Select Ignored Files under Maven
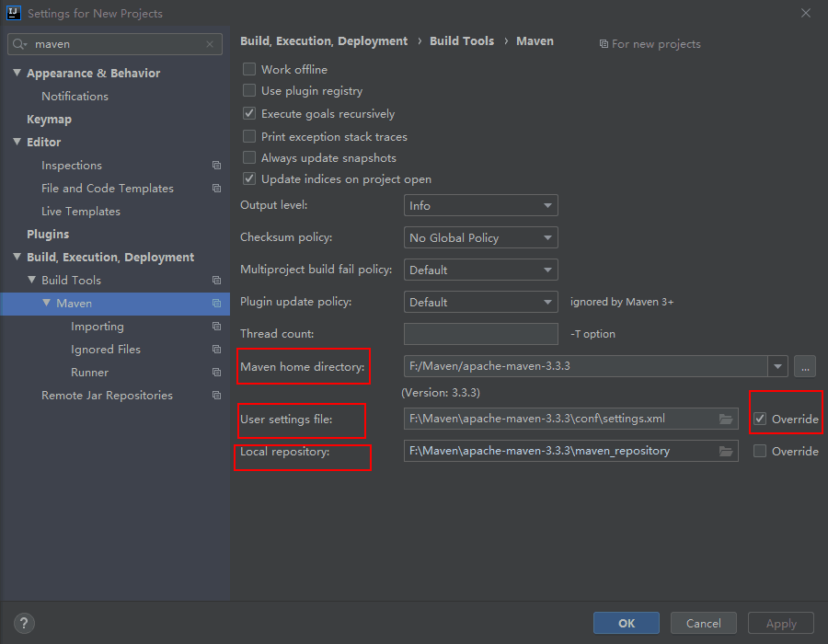 coord(106,349)
